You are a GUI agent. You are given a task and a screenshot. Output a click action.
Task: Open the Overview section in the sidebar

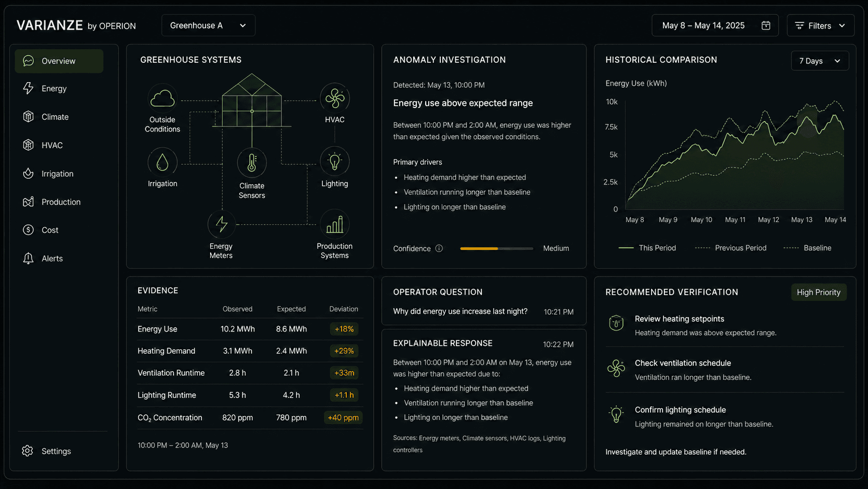(59, 61)
